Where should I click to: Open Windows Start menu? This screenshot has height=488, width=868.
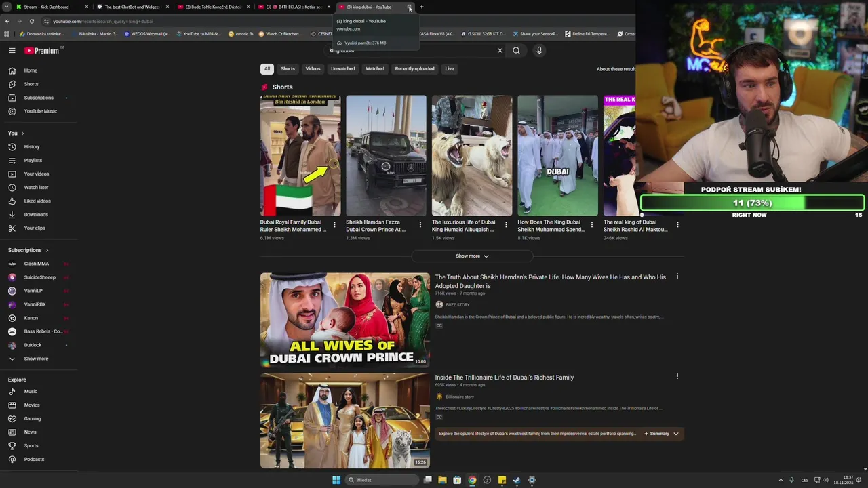336,480
